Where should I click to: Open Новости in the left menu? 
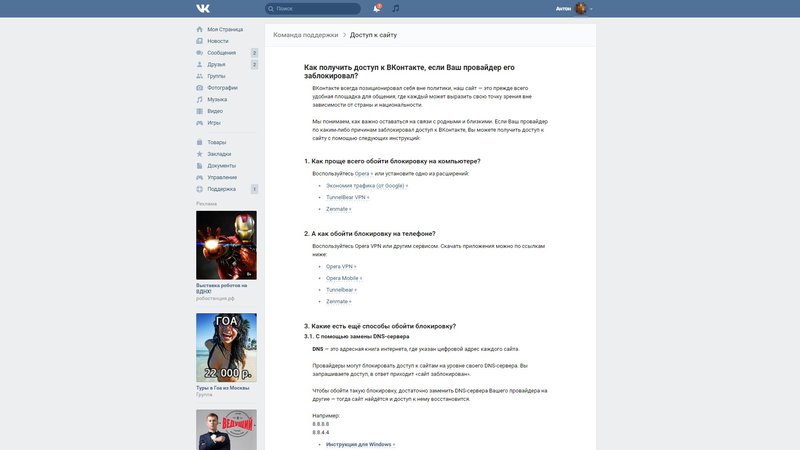click(x=217, y=41)
